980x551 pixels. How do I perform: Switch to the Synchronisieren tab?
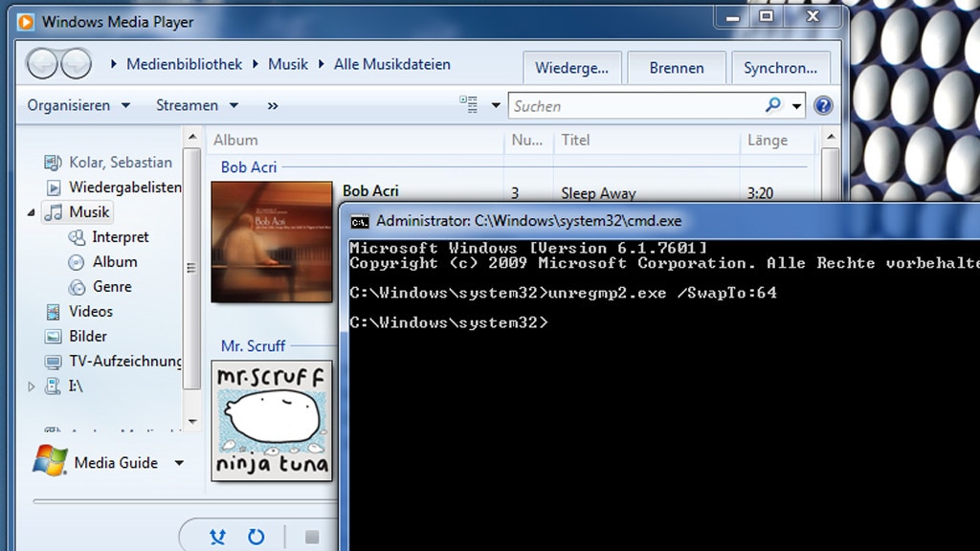[x=781, y=68]
